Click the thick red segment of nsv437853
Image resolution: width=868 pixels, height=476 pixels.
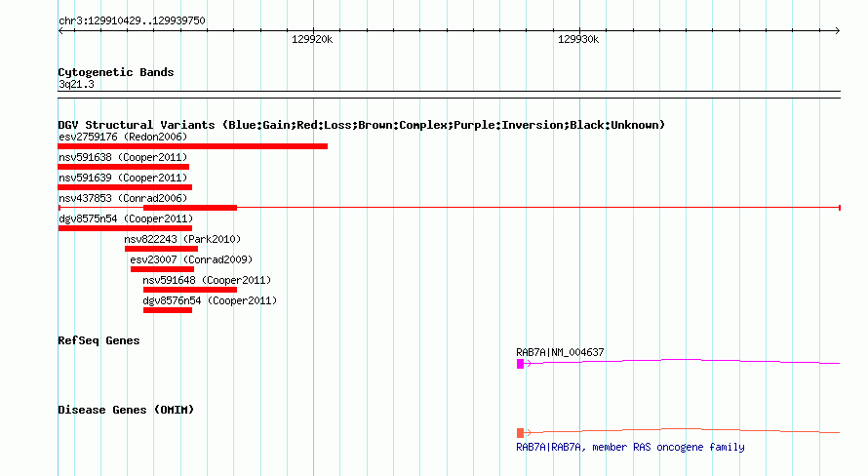190,208
